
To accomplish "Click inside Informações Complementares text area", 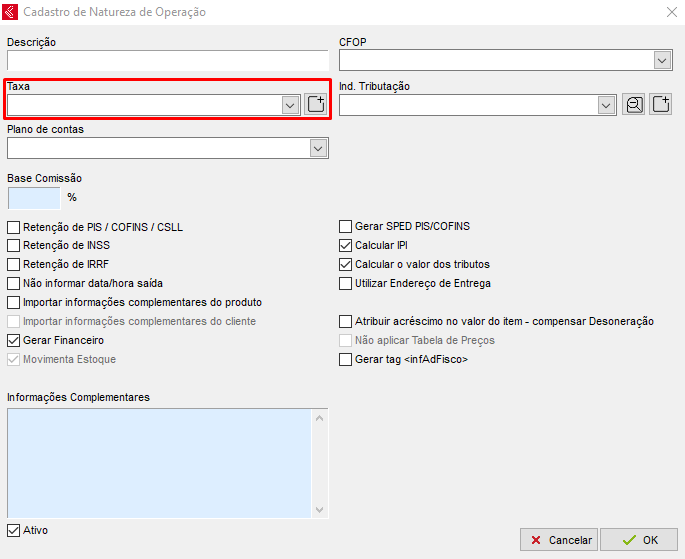I will pyautogui.click(x=159, y=463).
